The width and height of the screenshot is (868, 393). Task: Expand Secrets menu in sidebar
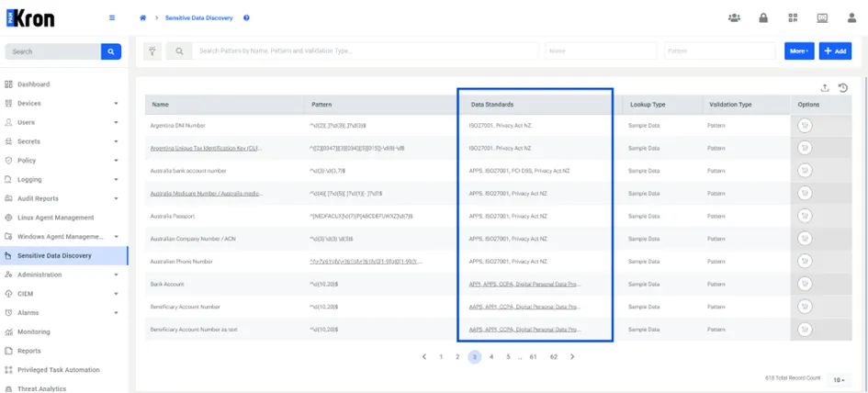tap(66, 141)
